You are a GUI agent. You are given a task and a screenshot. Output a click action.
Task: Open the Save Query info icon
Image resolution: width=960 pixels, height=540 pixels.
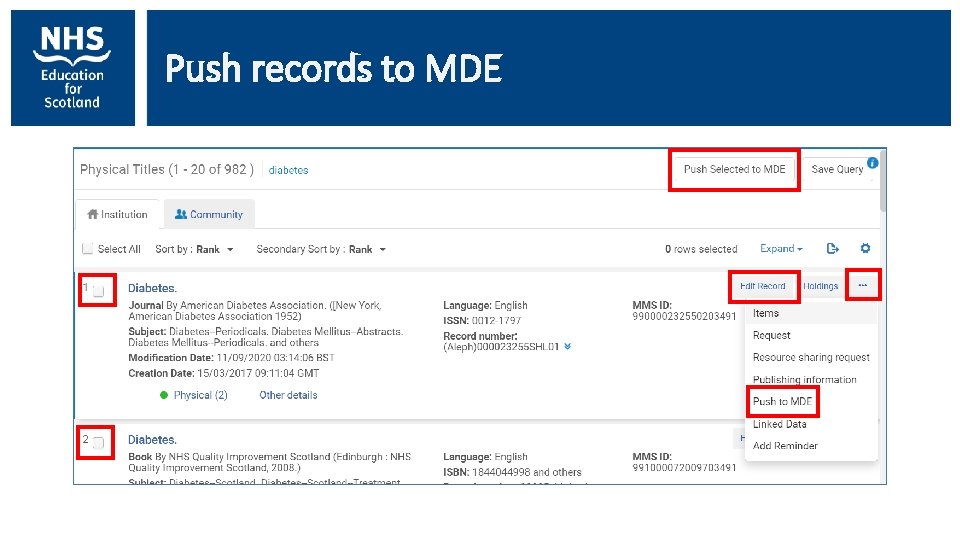872,163
